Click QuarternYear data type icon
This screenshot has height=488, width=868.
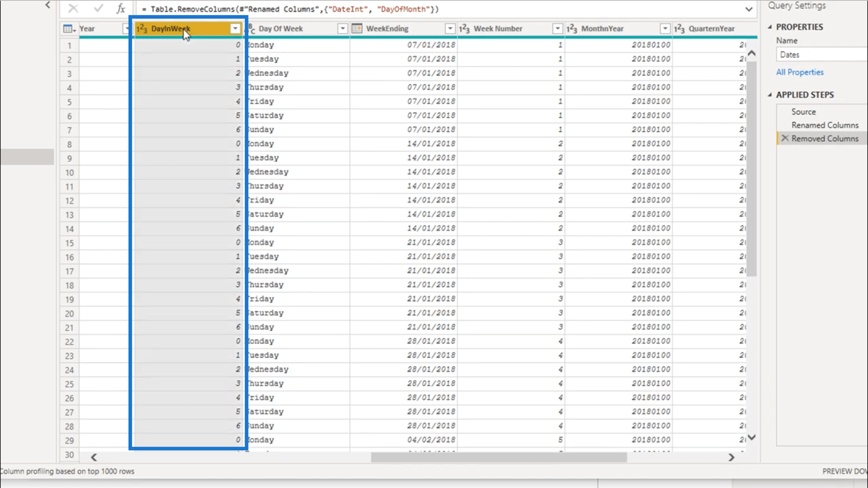(679, 29)
